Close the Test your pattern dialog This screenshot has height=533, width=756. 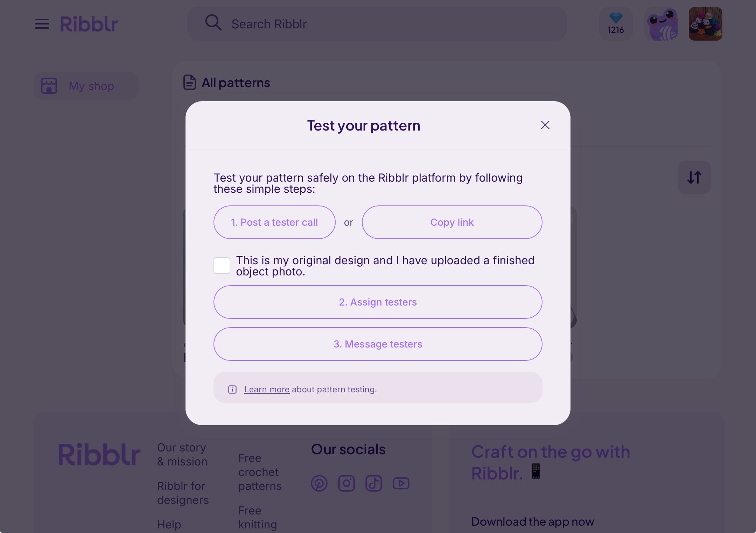[x=545, y=125]
